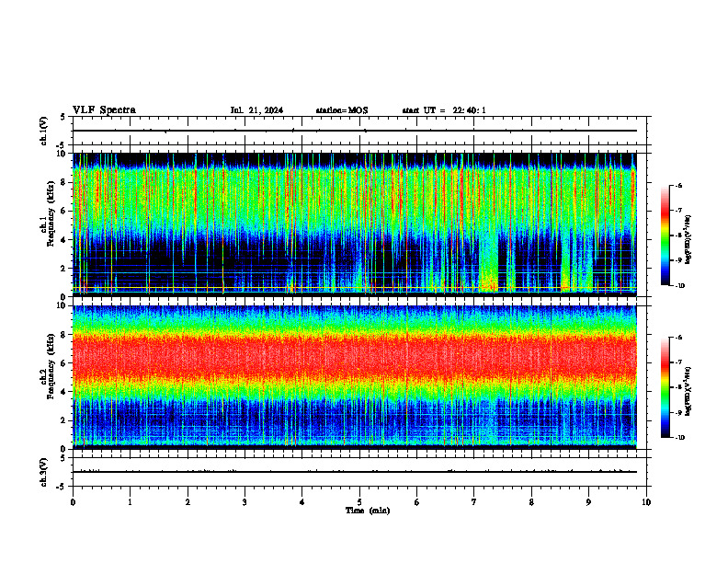Click time axis tick label "7"
This screenshot has height=563, width=728.
[x=474, y=502]
